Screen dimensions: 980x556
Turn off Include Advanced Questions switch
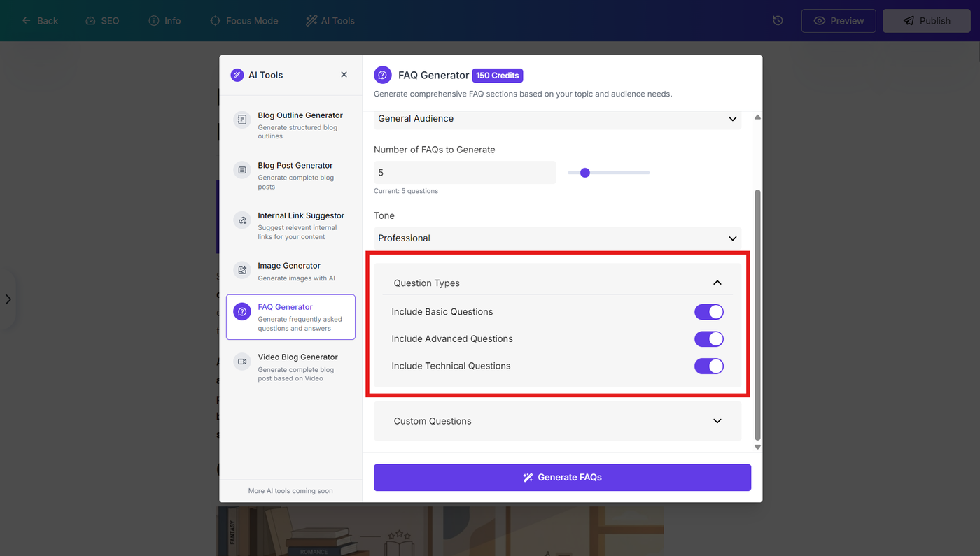[709, 339]
